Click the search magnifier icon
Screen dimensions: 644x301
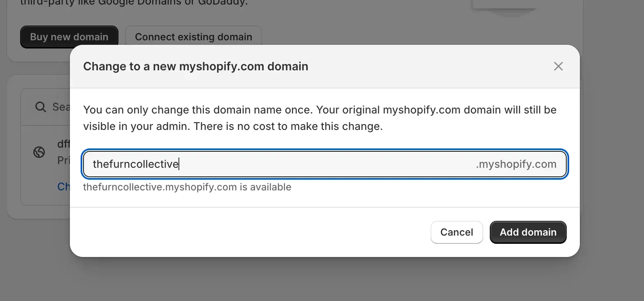coord(40,107)
